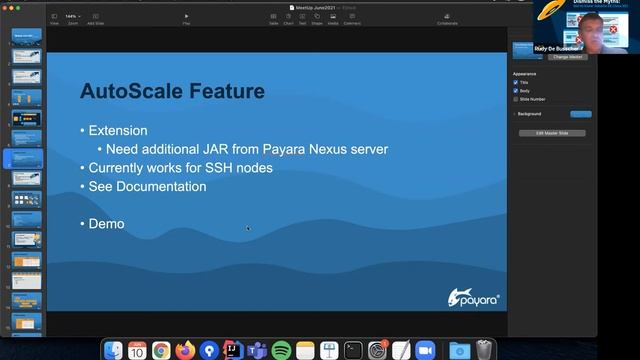This screenshot has height=360, width=640.
Task: Open Keynote from the Dock
Action: point(329,350)
